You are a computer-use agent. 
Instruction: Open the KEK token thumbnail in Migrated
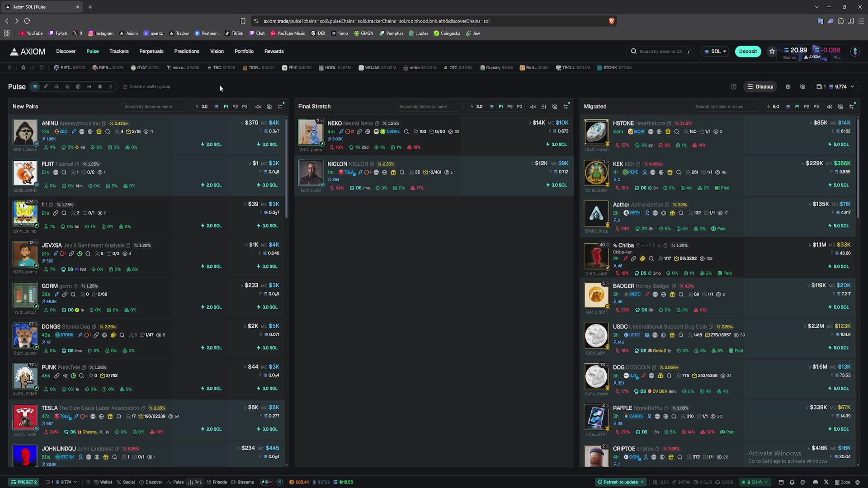596,173
